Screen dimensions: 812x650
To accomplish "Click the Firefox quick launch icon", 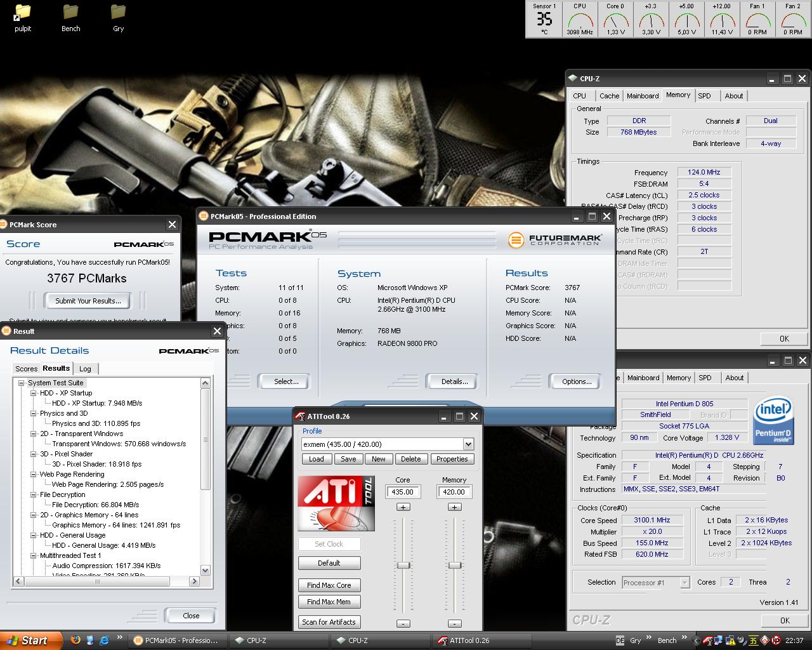I will click(x=75, y=640).
